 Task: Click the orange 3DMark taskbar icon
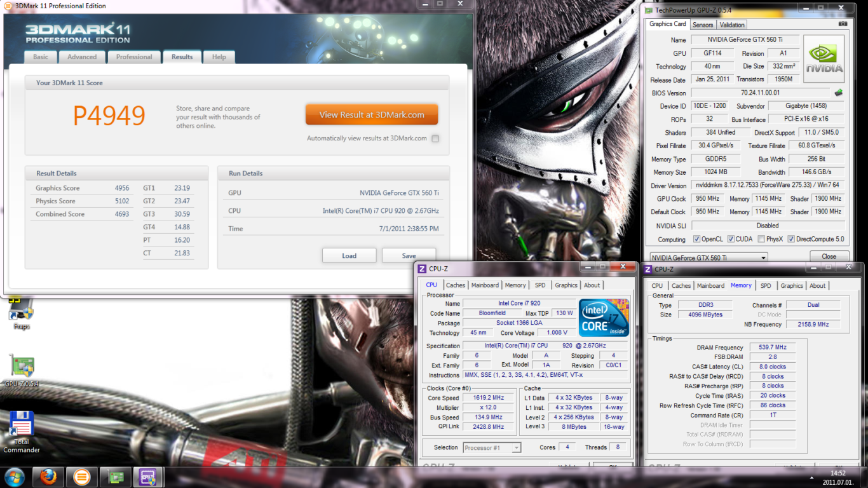83,477
